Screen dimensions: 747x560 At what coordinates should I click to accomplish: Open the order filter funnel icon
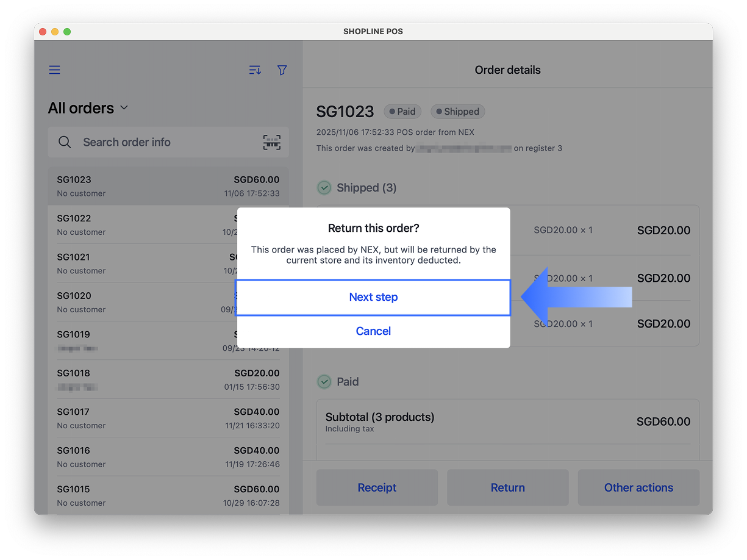(x=282, y=70)
